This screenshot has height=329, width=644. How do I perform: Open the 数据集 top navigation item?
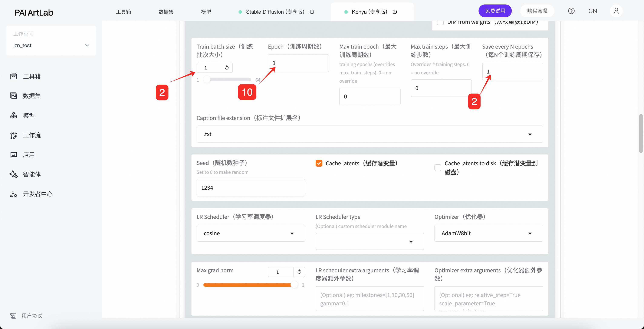(166, 12)
